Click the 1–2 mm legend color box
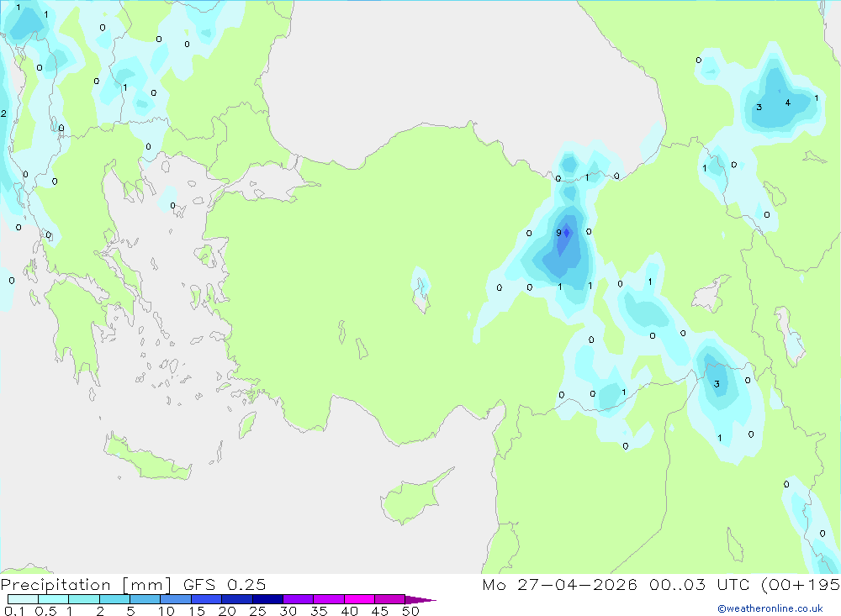The image size is (841, 616). (x=83, y=599)
